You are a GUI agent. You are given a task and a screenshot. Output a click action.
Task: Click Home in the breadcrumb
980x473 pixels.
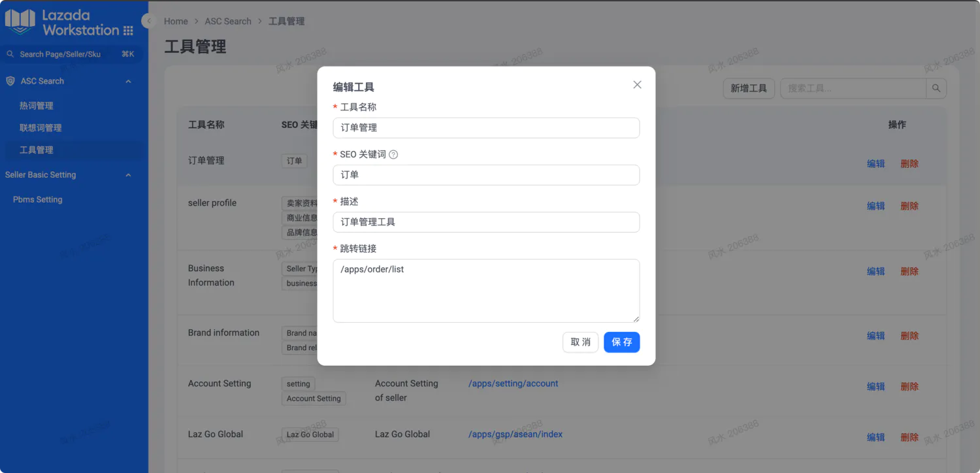tap(176, 22)
